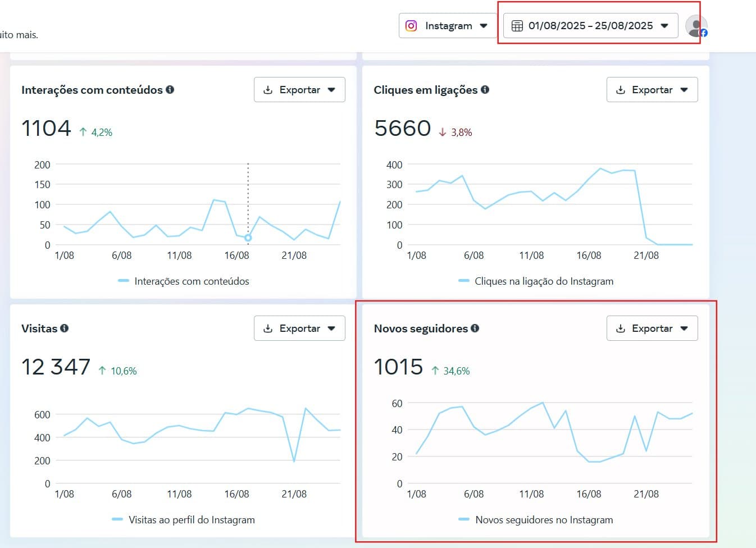Select the highlighted 16/08 data point on Interações chart
The width and height of the screenshot is (756, 548).
(248, 238)
